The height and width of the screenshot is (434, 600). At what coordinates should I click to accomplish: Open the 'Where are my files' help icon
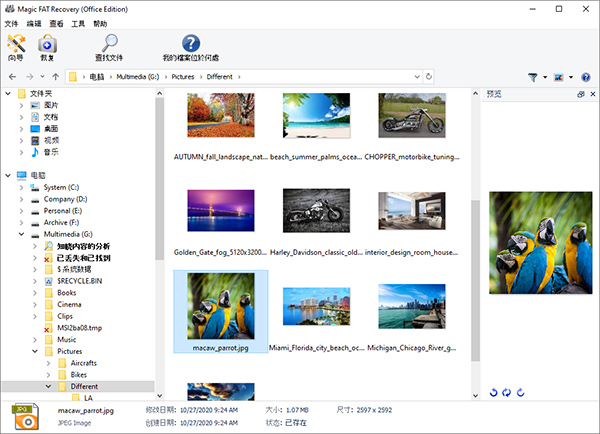coord(191,48)
